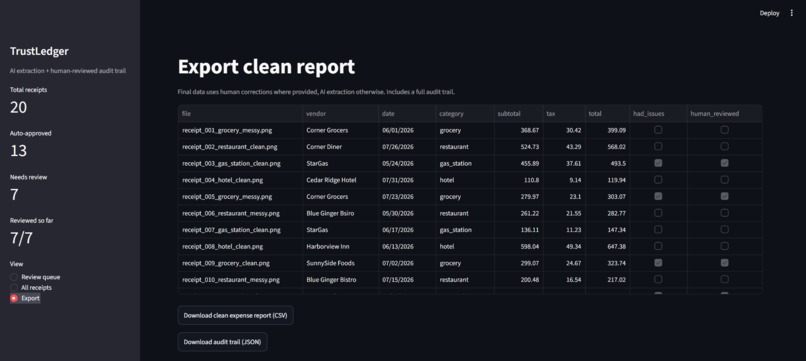Toggle had_issues checkbox for receipt_010_restaurant_messy.png
This screenshot has width=806, height=361.
click(x=658, y=279)
